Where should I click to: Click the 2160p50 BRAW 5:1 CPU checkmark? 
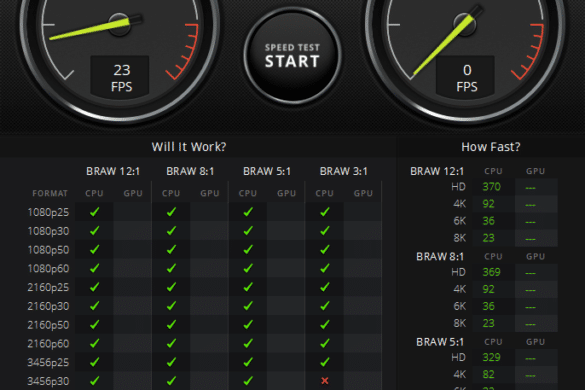tap(248, 324)
